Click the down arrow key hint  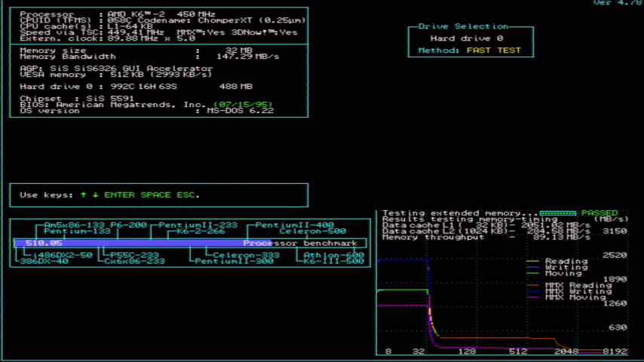95,195
